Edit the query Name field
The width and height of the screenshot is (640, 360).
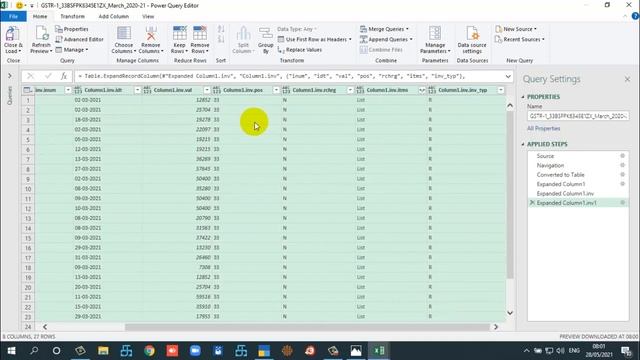point(578,116)
